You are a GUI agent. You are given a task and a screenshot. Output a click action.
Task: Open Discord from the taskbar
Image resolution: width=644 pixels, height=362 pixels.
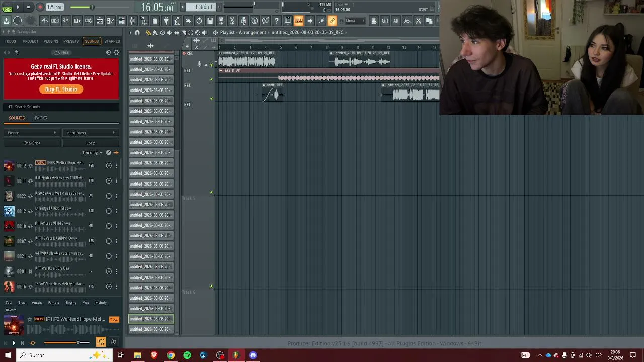[x=253, y=355]
